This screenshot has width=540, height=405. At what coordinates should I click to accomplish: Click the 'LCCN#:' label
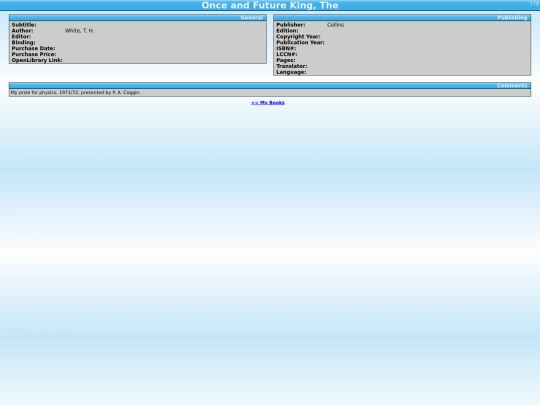tap(287, 54)
